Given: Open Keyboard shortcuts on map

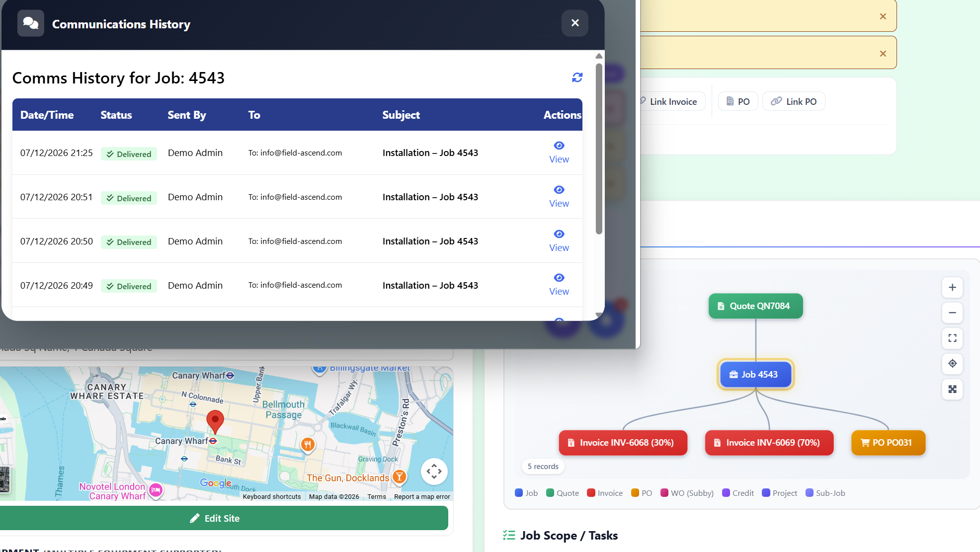Looking at the screenshot, I should click(x=272, y=496).
